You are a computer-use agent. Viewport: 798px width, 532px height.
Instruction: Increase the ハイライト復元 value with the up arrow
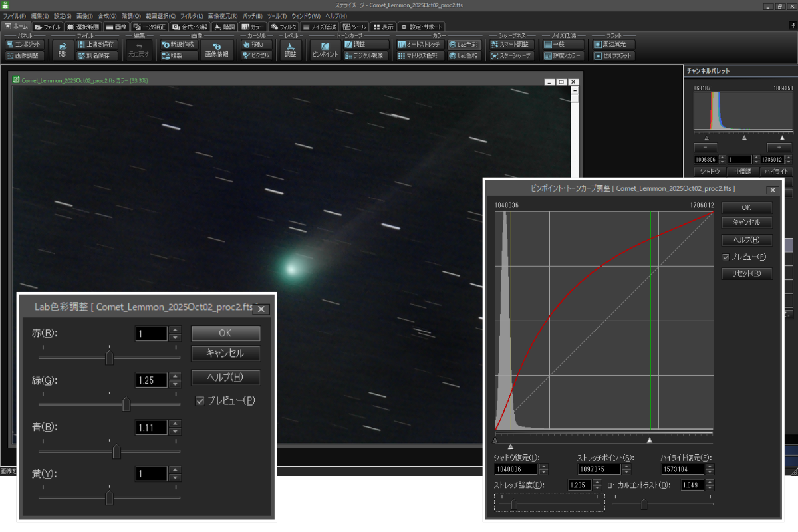point(710,466)
